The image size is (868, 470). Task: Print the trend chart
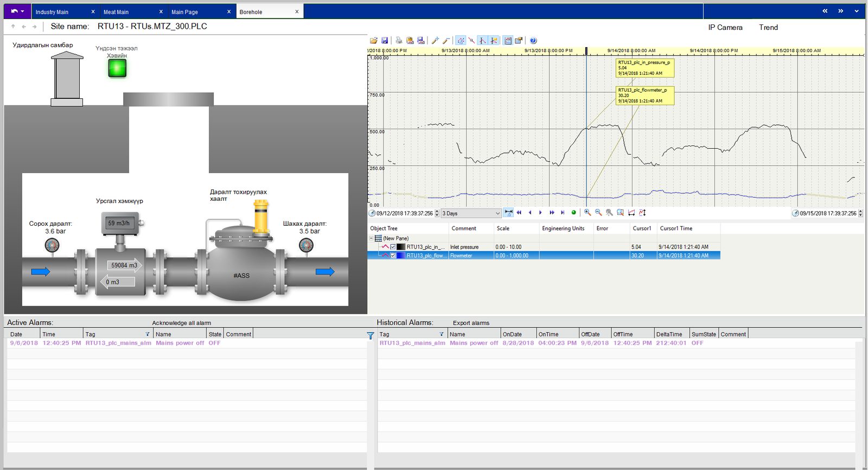(399, 41)
